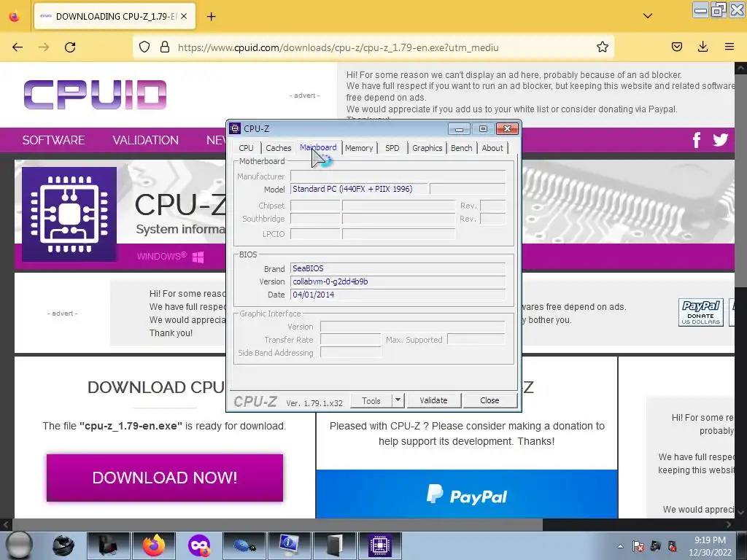
Task: Click the CPU-Z taskbar icon
Action: [x=380, y=545]
